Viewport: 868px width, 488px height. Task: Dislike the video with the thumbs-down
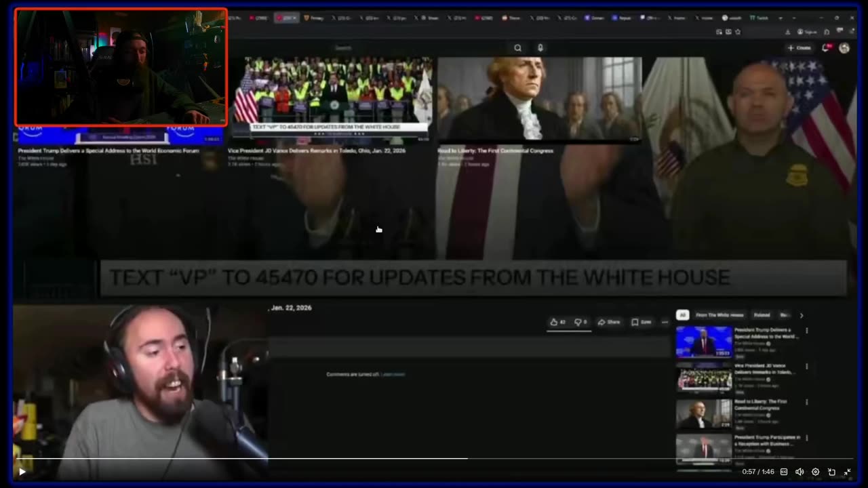coord(580,322)
